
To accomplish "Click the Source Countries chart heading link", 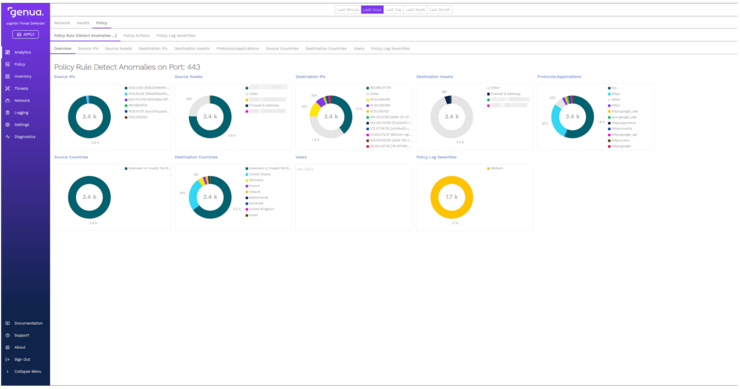I will (71, 157).
